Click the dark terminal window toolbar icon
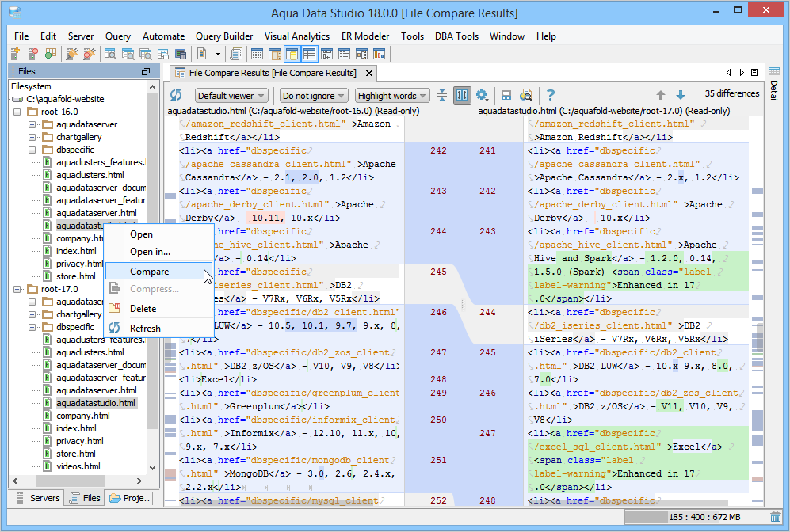Viewport: 790px width, 532px height. click(x=181, y=53)
